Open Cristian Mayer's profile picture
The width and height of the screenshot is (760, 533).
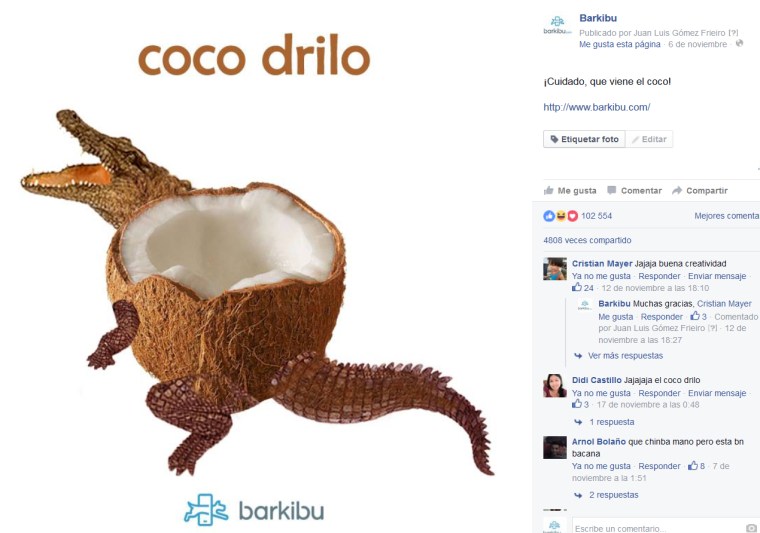[555, 269]
